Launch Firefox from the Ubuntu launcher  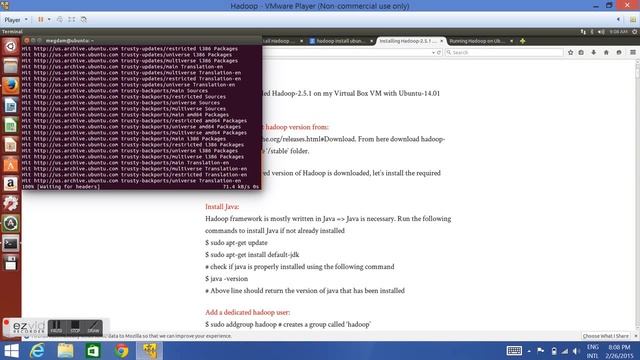[11, 86]
